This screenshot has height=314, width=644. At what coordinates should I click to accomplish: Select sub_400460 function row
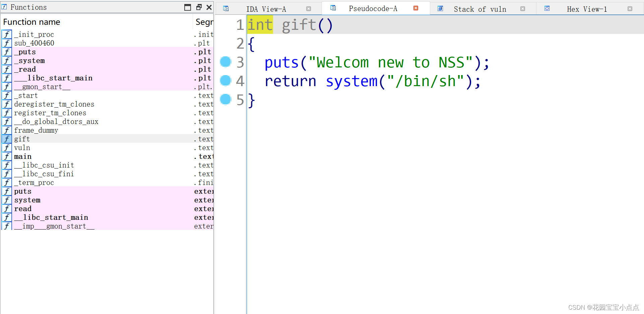coord(107,43)
